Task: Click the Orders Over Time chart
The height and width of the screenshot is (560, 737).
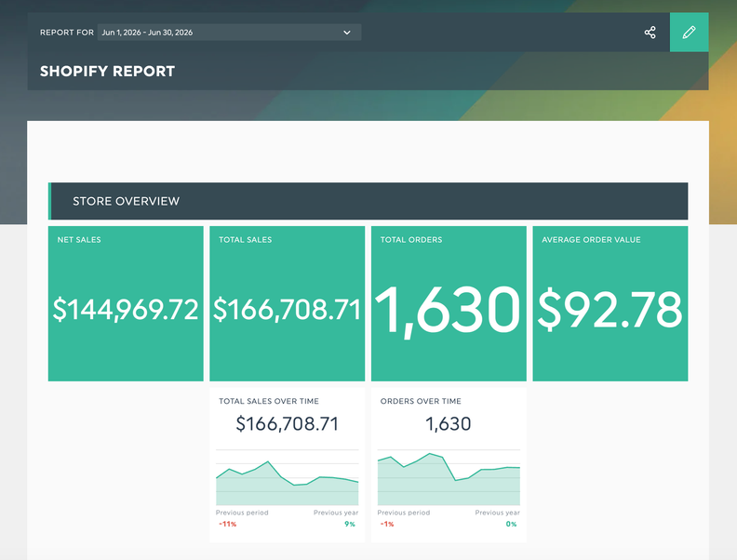Action: point(449,477)
